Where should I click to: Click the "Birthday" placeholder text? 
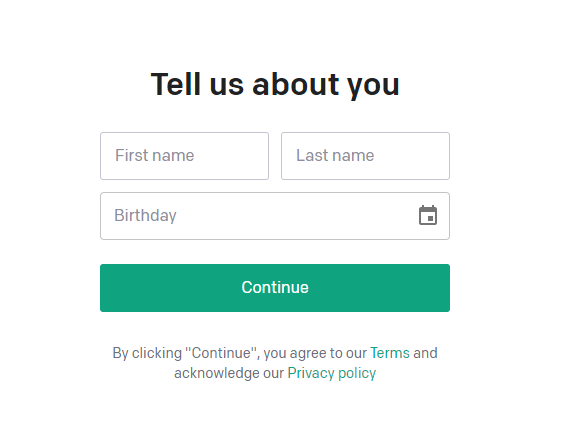point(145,216)
